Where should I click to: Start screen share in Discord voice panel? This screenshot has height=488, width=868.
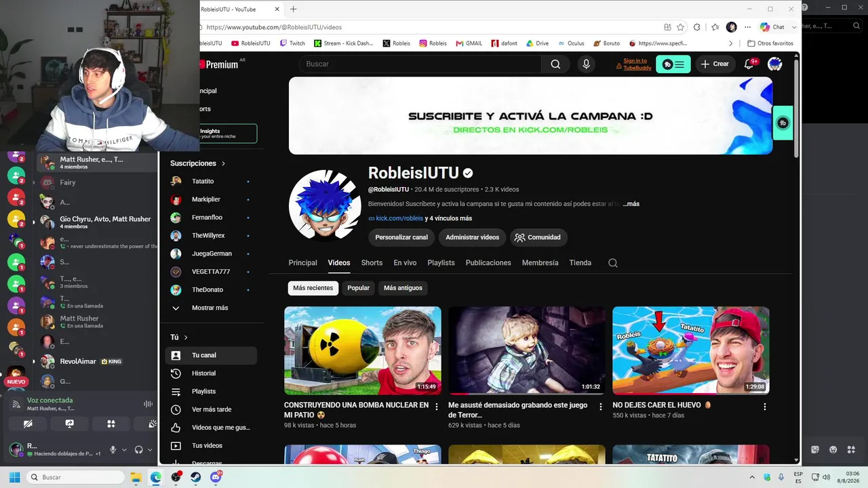tap(69, 424)
